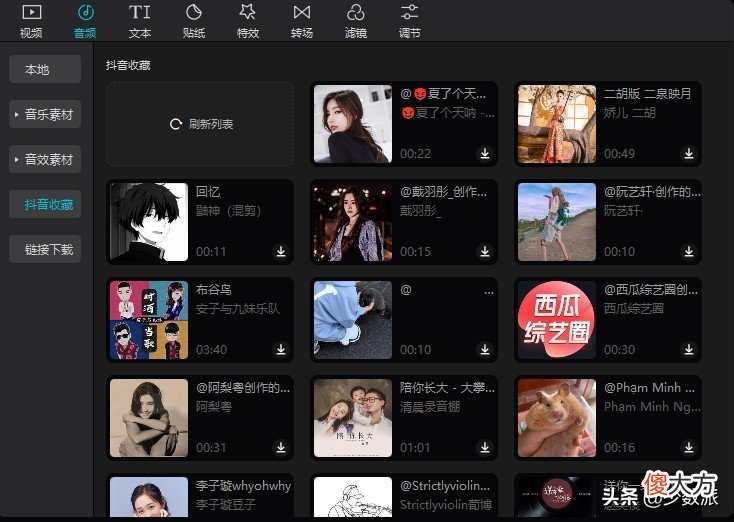Select the 戴羽彤 cover thumbnail
734x522 pixels.
point(353,222)
